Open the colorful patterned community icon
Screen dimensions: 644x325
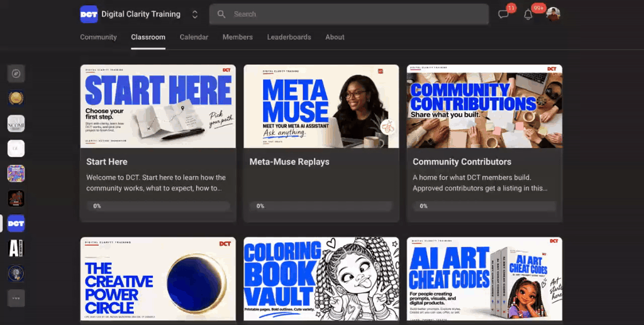16,174
